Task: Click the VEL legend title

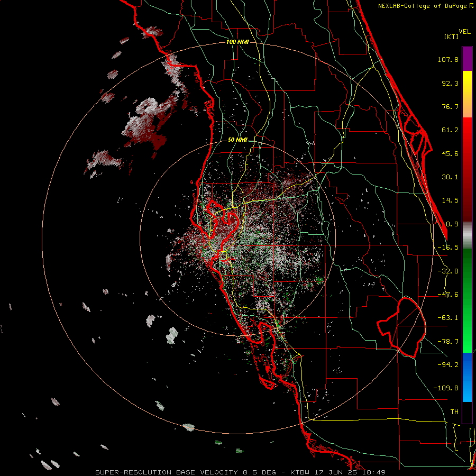Action: tap(465, 32)
